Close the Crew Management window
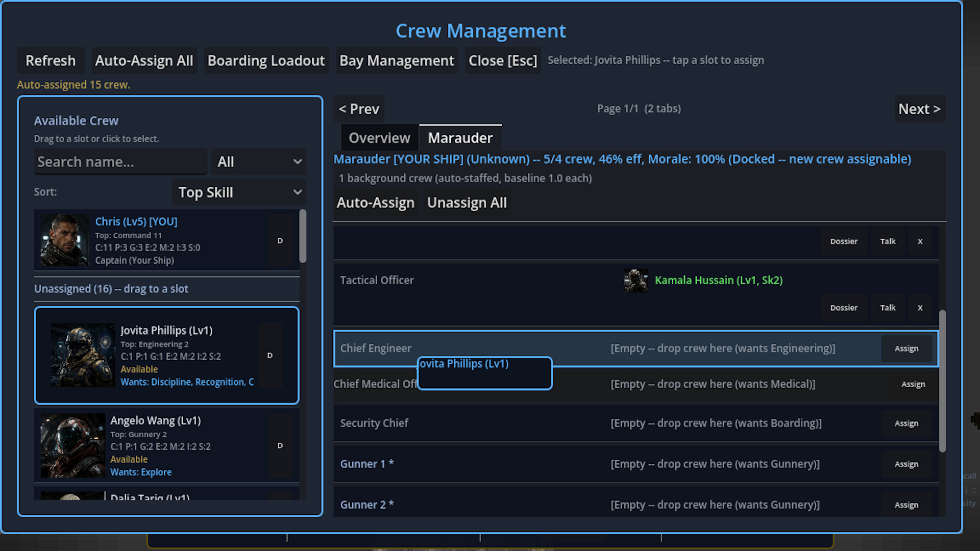The width and height of the screenshot is (980, 551). tap(503, 61)
